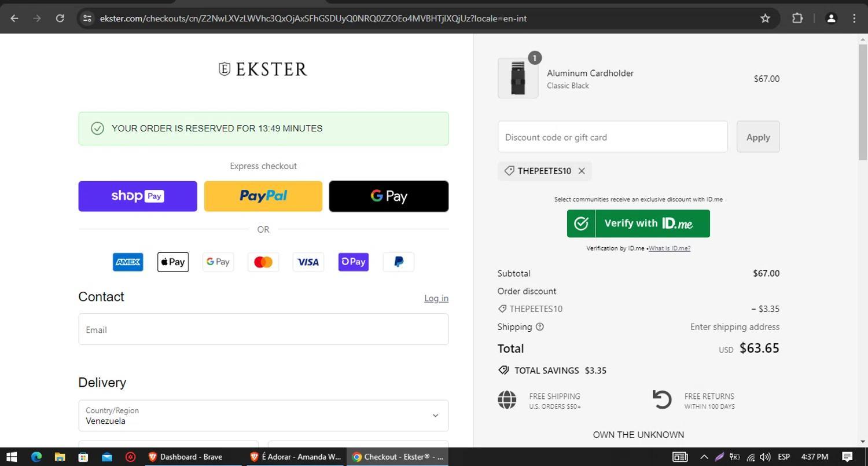Open File Explorer from the taskbar

60,457
